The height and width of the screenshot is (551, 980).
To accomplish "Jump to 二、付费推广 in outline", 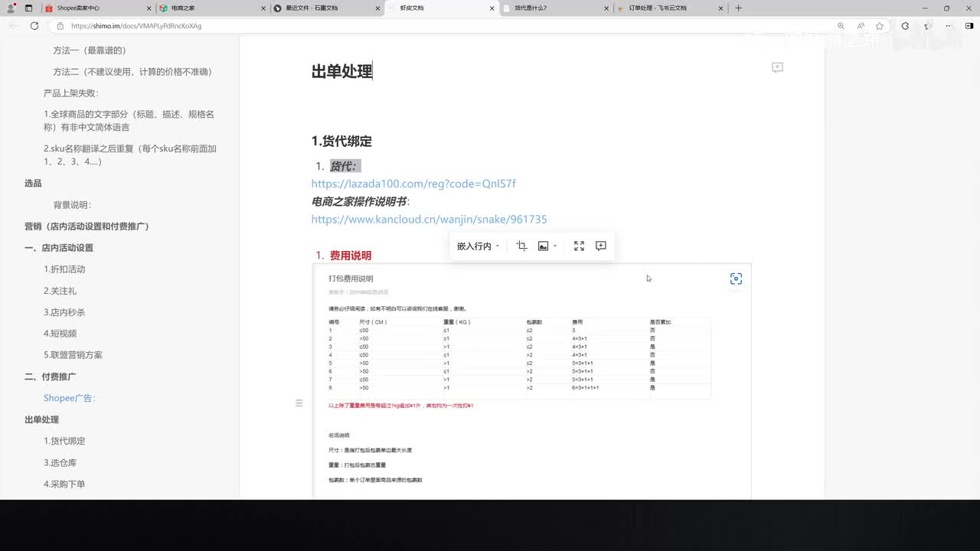I will click(50, 377).
